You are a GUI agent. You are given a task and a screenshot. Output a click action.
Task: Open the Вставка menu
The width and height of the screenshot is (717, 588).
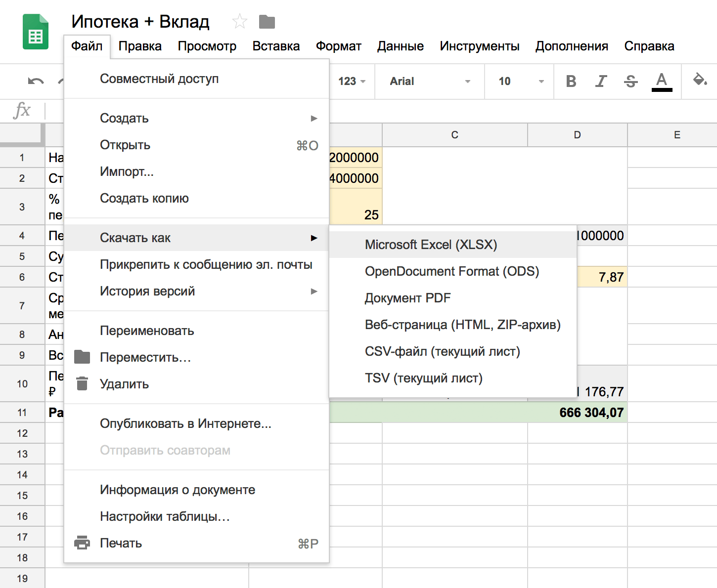coord(276,46)
